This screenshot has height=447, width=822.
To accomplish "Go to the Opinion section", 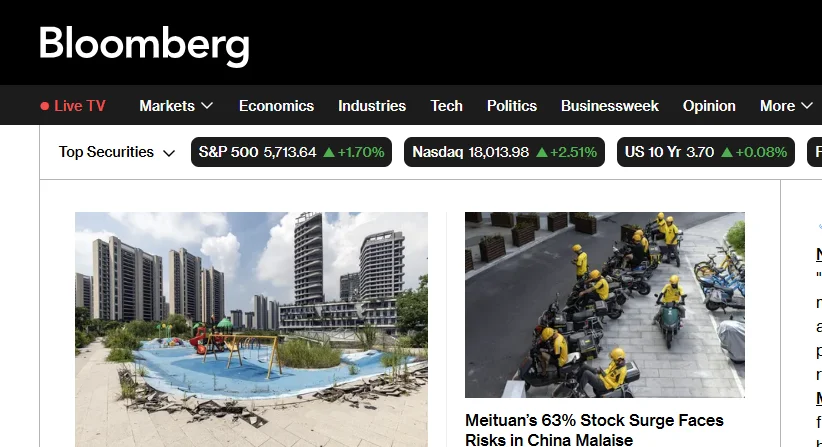I will click(709, 106).
